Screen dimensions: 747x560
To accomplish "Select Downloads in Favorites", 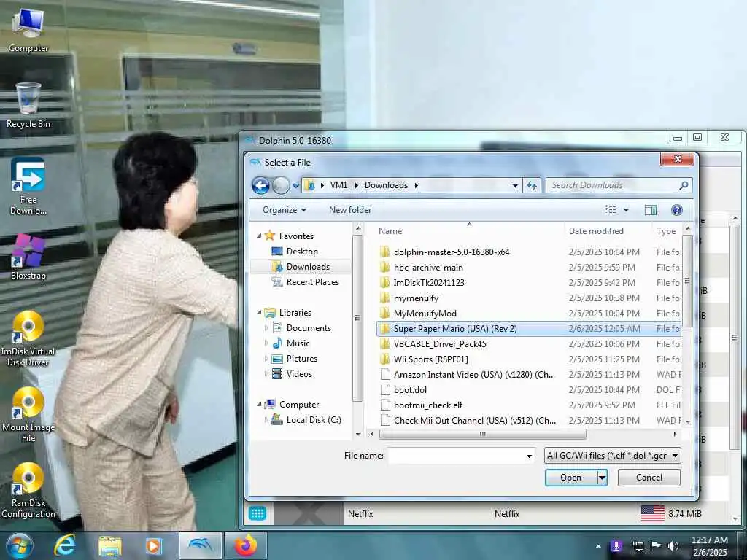I will (x=308, y=267).
